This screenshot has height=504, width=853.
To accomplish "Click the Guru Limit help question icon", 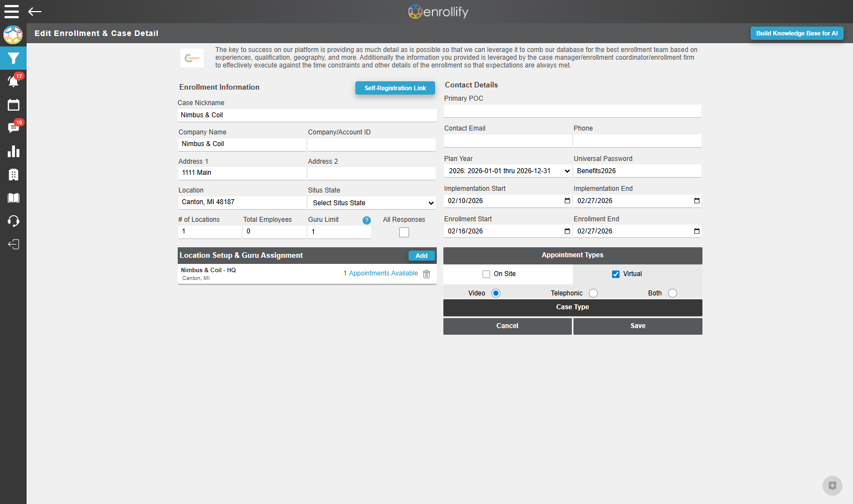I will (366, 220).
